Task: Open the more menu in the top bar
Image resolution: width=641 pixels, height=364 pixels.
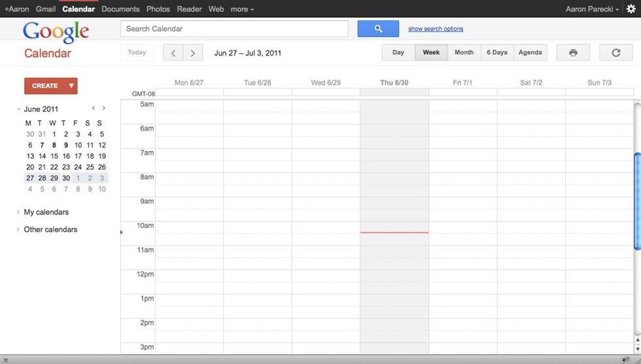Action: [242, 9]
